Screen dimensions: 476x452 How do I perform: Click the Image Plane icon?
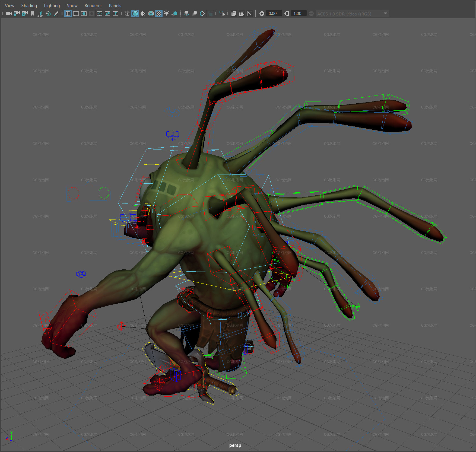[x=40, y=14]
